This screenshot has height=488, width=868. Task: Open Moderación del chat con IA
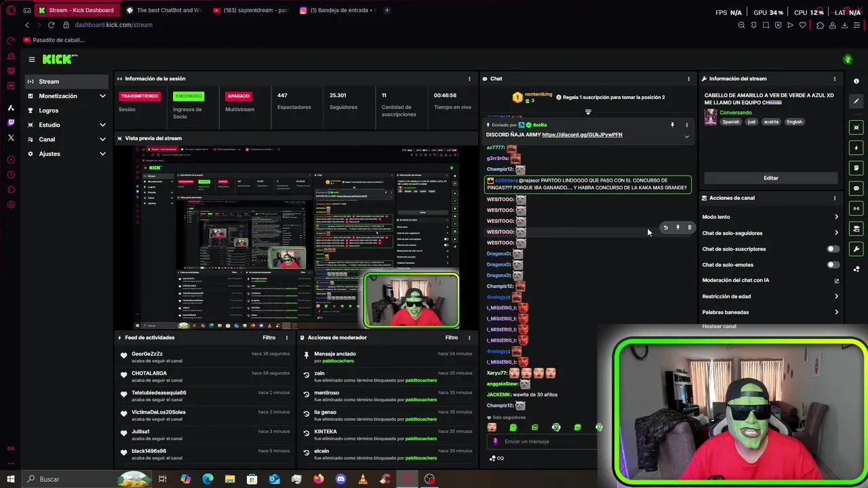[770, 281]
